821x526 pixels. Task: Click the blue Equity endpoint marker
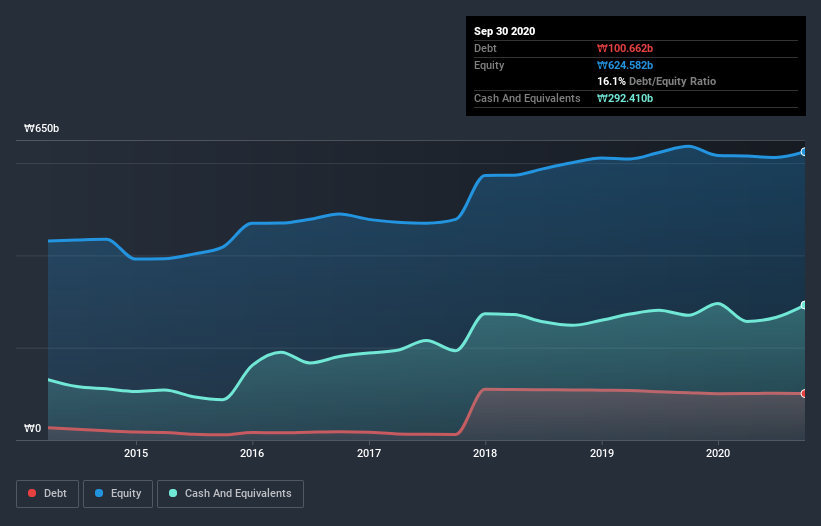click(x=804, y=152)
